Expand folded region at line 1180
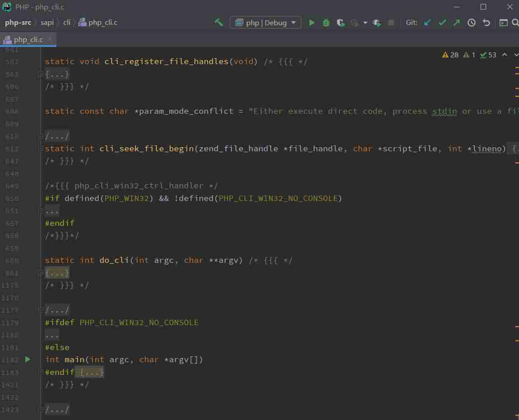 52,335
